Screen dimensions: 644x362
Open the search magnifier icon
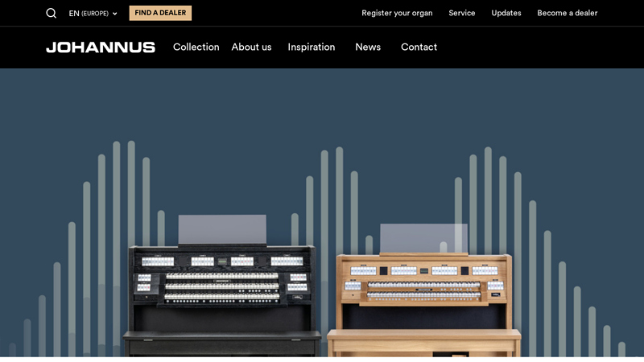(x=51, y=13)
